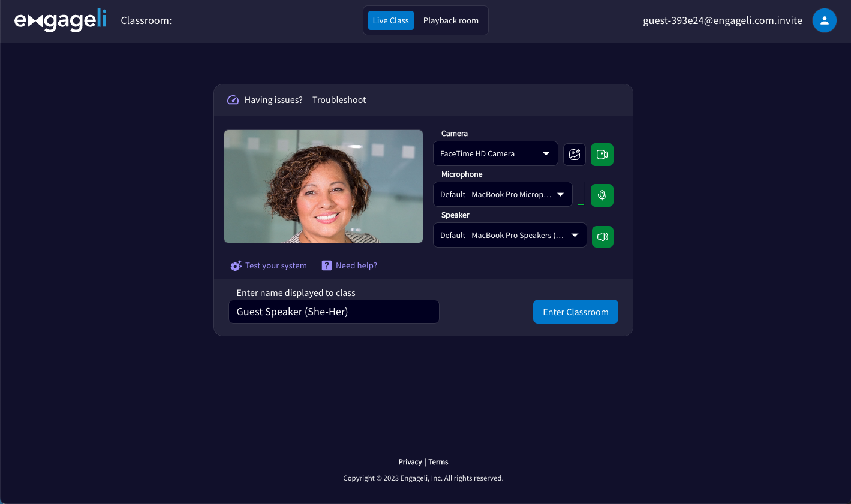
Task: Toggle the camera on/off green button
Action: click(602, 155)
